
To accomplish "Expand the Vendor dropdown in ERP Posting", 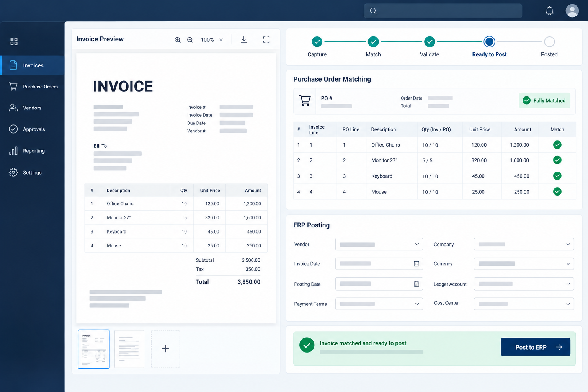I will coord(379,244).
